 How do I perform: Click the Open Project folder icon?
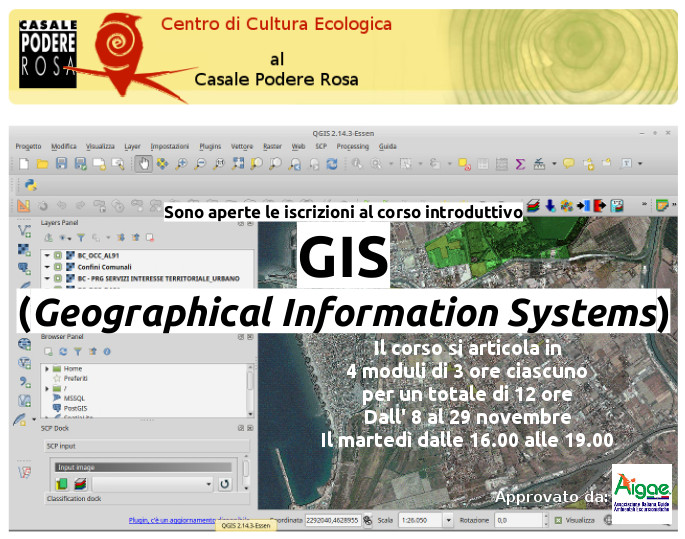(42, 163)
